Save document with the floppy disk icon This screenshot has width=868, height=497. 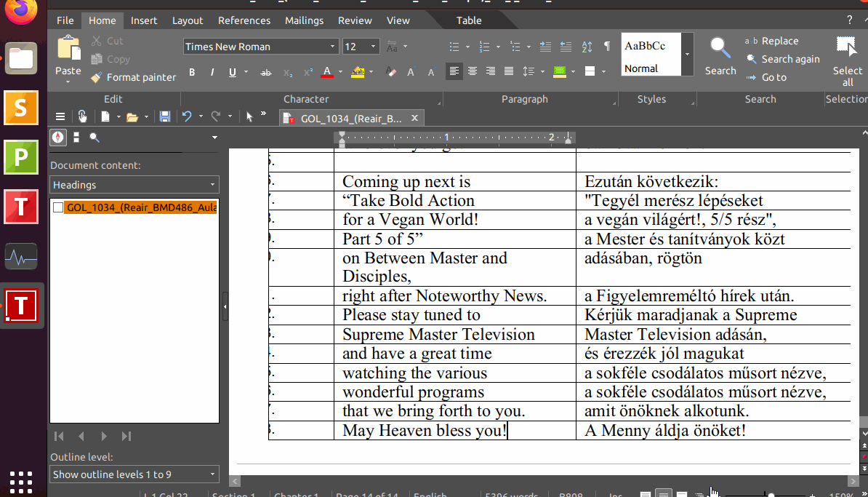tap(165, 116)
